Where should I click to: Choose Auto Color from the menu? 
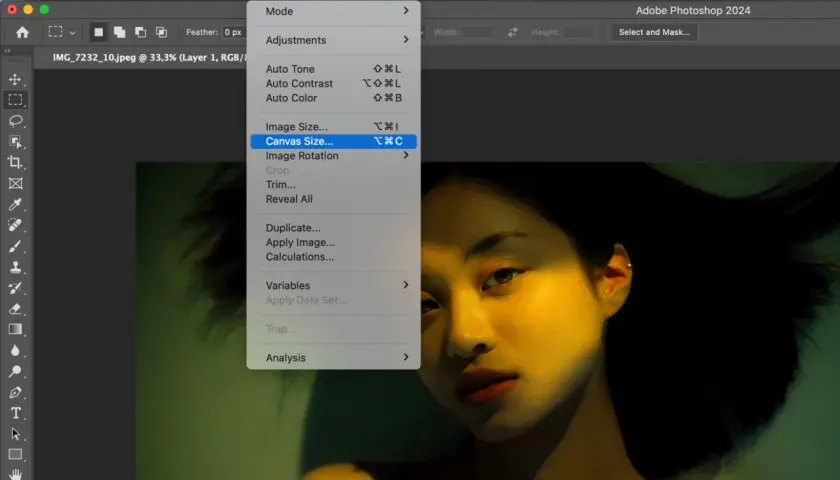click(x=333, y=98)
